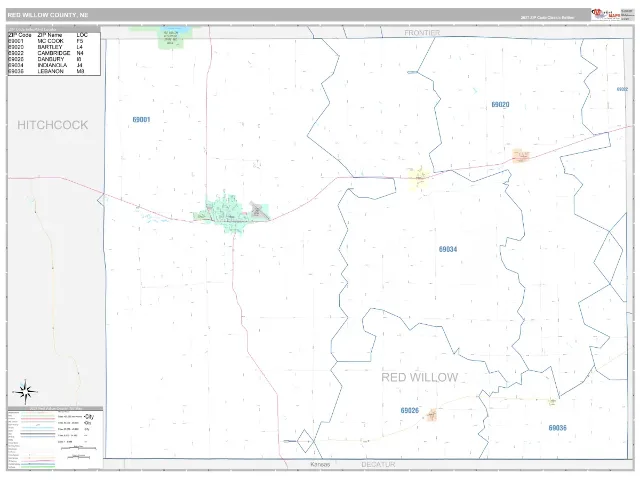Click the scale bar in the legend

click(x=78, y=448)
